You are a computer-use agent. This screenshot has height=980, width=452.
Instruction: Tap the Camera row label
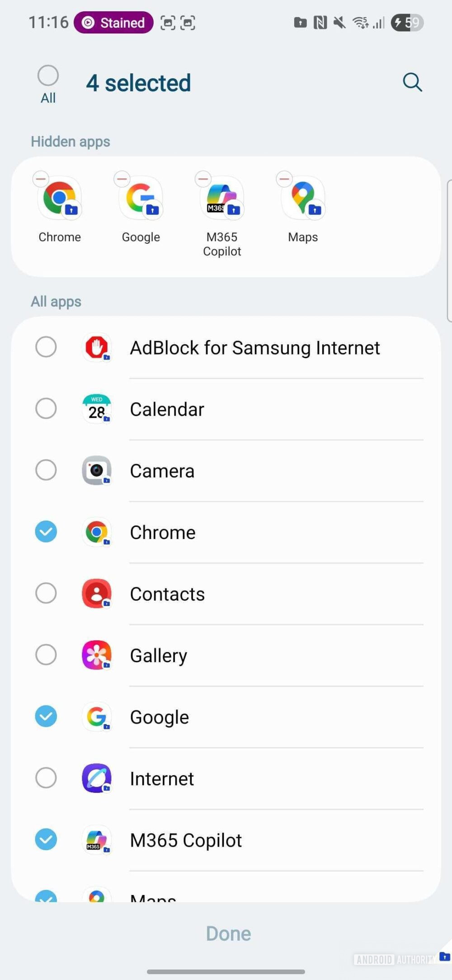click(x=162, y=471)
